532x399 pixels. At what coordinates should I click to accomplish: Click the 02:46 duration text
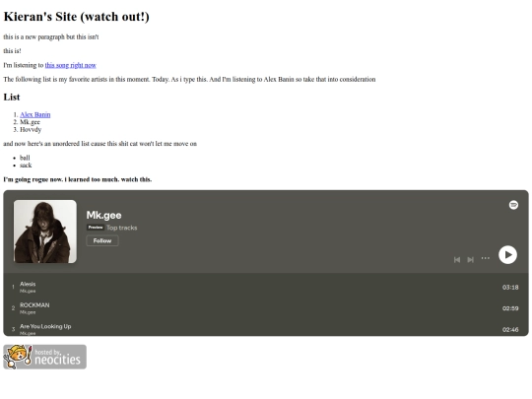510,329
